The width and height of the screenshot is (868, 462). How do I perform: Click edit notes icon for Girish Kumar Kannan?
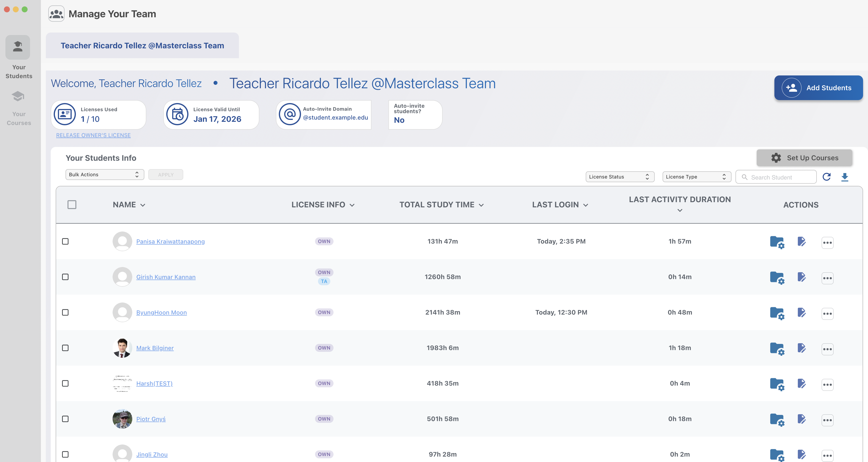click(x=802, y=277)
